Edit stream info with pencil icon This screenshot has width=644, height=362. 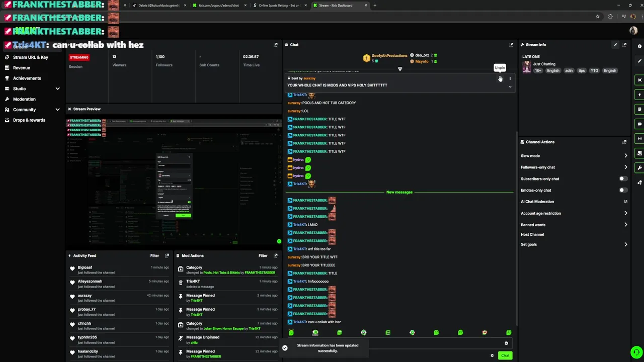pos(615,45)
